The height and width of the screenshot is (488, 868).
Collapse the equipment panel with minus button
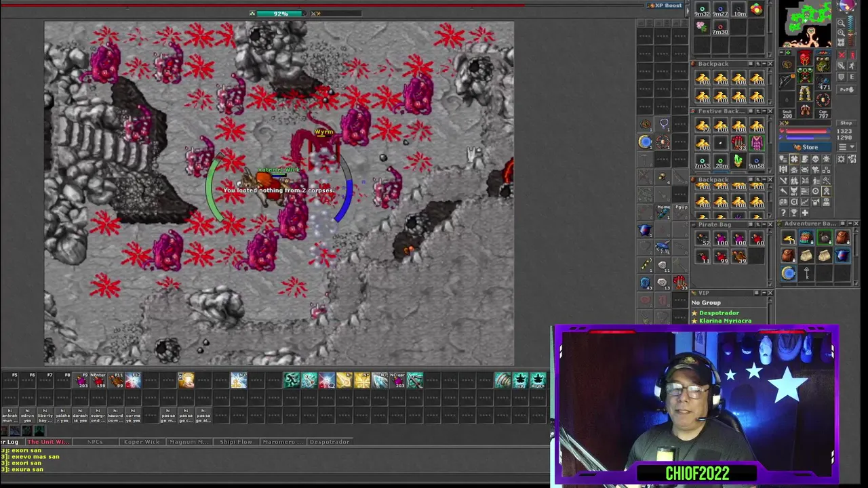(781, 52)
